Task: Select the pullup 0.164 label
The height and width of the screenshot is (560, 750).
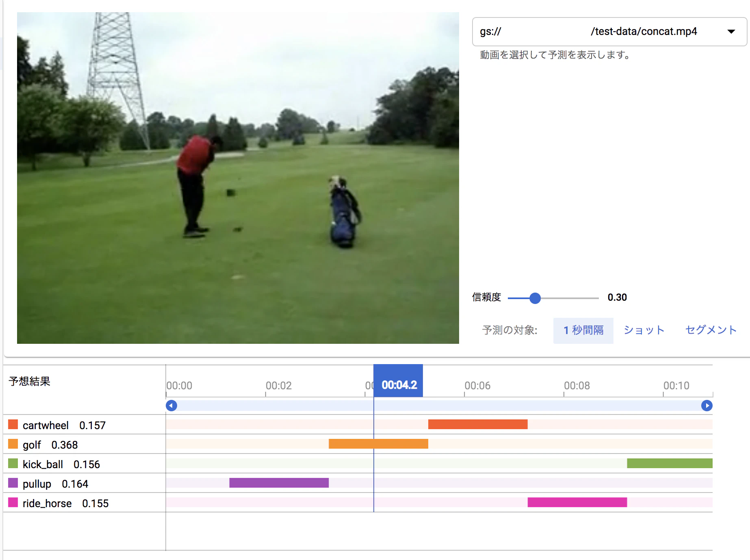Action: tap(55, 484)
